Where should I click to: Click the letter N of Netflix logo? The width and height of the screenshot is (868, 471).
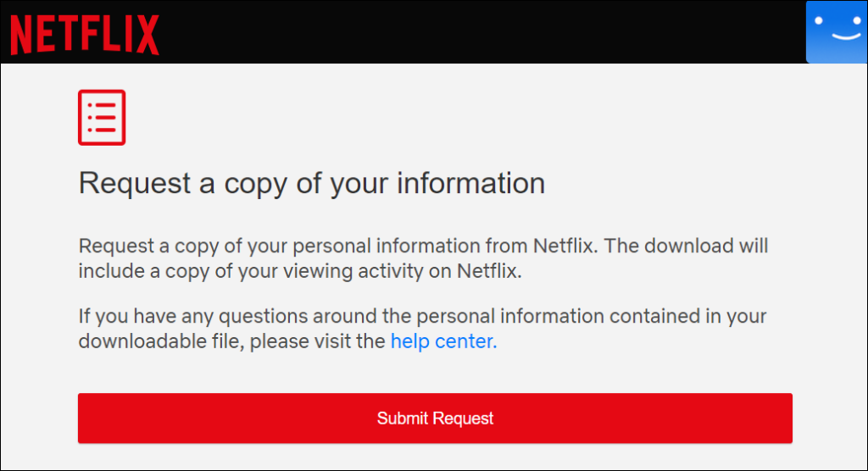(22, 35)
